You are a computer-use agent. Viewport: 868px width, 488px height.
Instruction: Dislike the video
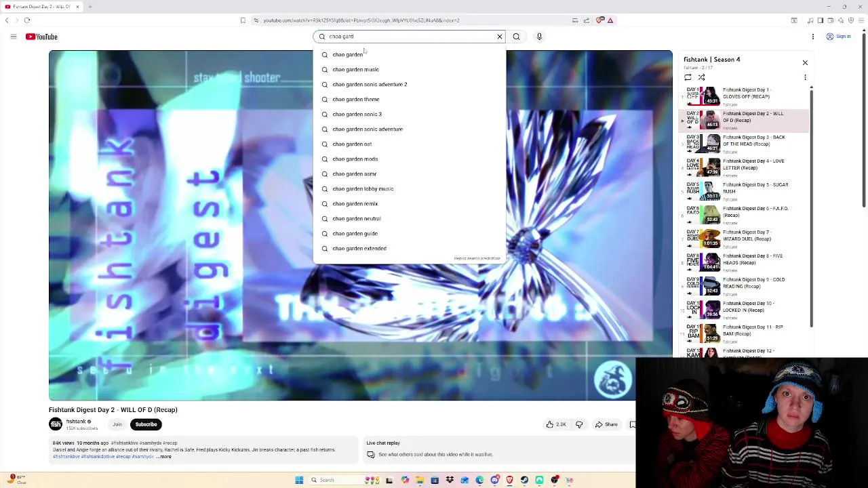click(x=579, y=424)
